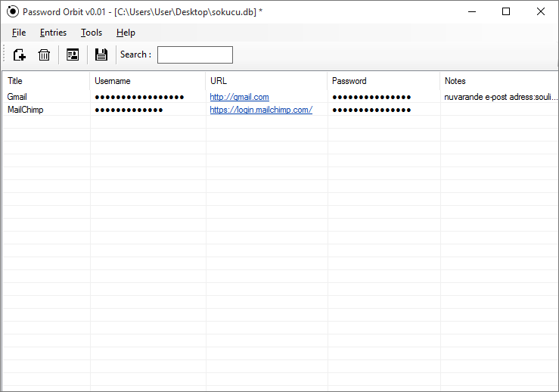Viewport: 559px width, 392px height.
Task: Click the delete entry trash icon
Action: [x=44, y=55]
